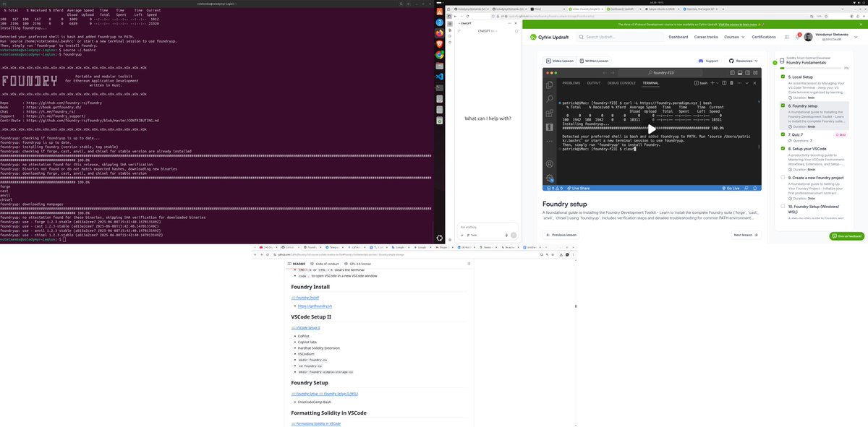
Task: Open Certifications in Updraft navbar
Action: [764, 37]
